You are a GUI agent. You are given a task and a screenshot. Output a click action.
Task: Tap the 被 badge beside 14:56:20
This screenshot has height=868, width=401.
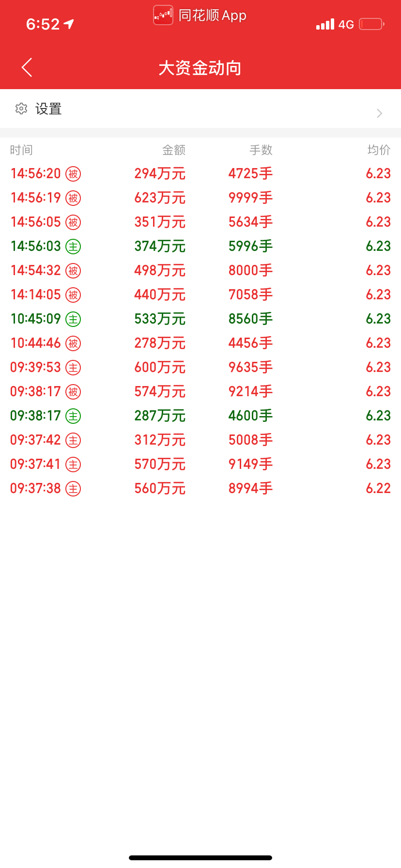point(73,174)
